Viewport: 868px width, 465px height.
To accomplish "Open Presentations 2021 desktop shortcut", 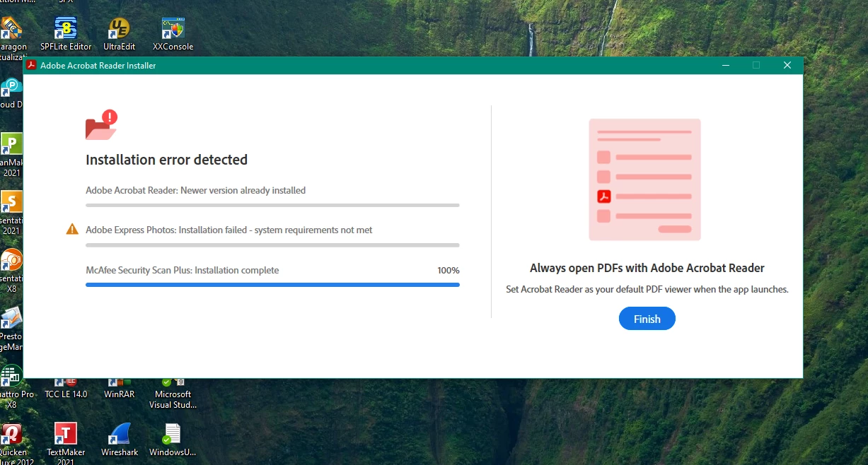I will coord(11,212).
